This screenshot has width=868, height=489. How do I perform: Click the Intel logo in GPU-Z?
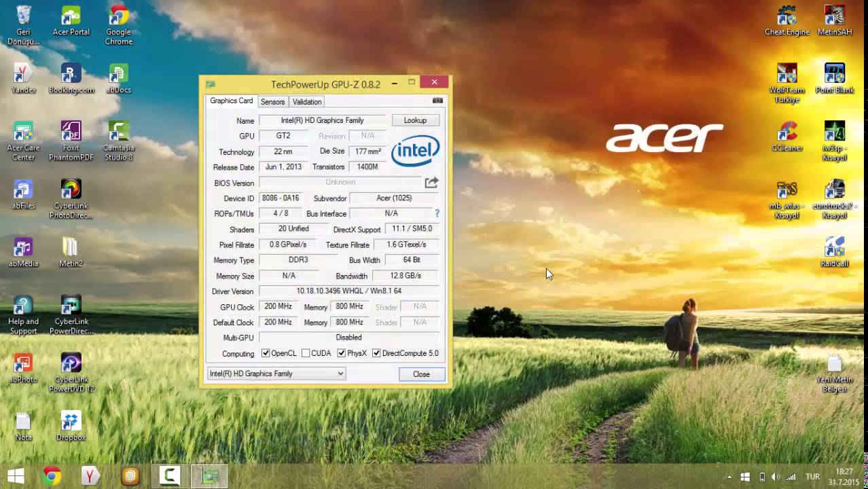point(415,150)
